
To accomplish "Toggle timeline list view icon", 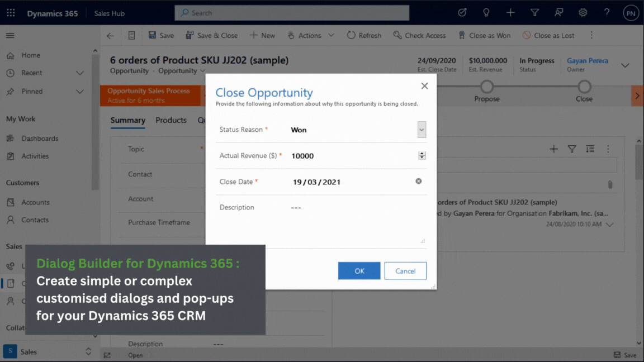I will [590, 149].
